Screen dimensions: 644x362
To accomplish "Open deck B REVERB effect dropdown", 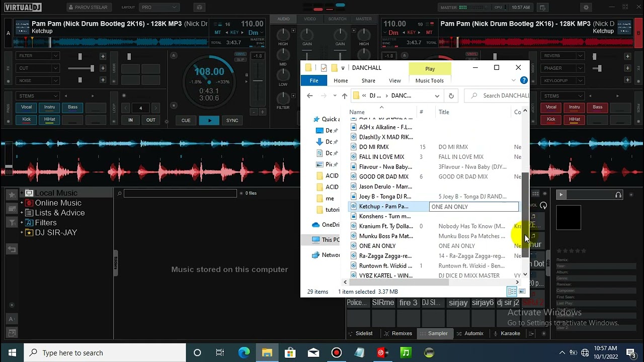I will click(562, 56).
